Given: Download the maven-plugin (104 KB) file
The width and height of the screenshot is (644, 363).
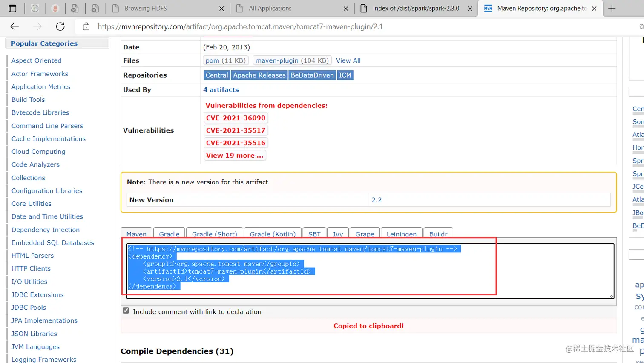Looking at the screenshot, I should 292,60.
